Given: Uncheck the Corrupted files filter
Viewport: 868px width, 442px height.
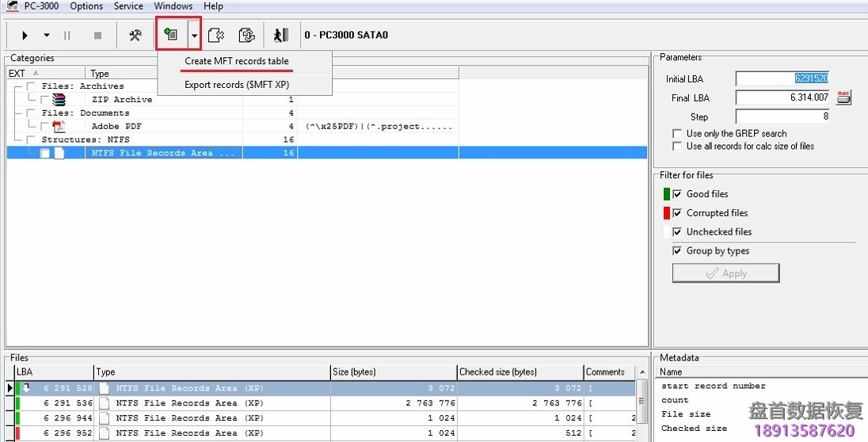Looking at the screenshot, I should tap(677, 213).
